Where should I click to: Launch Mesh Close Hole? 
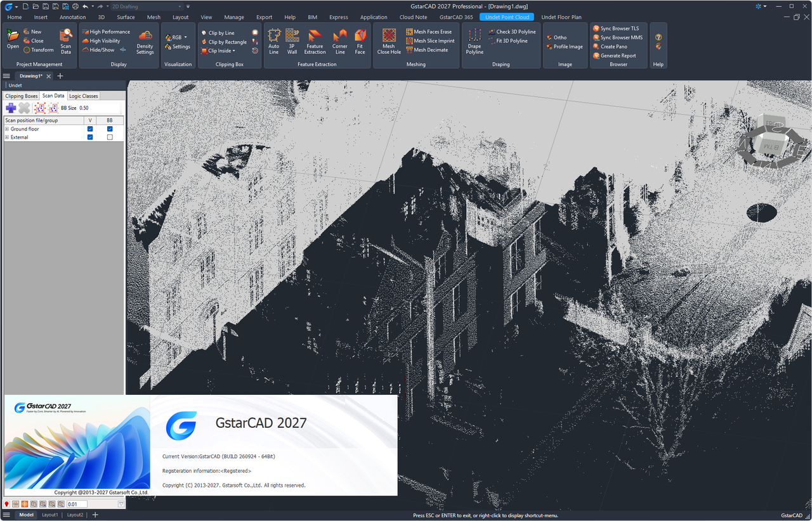pyautogui.click(x=389, y=41)
